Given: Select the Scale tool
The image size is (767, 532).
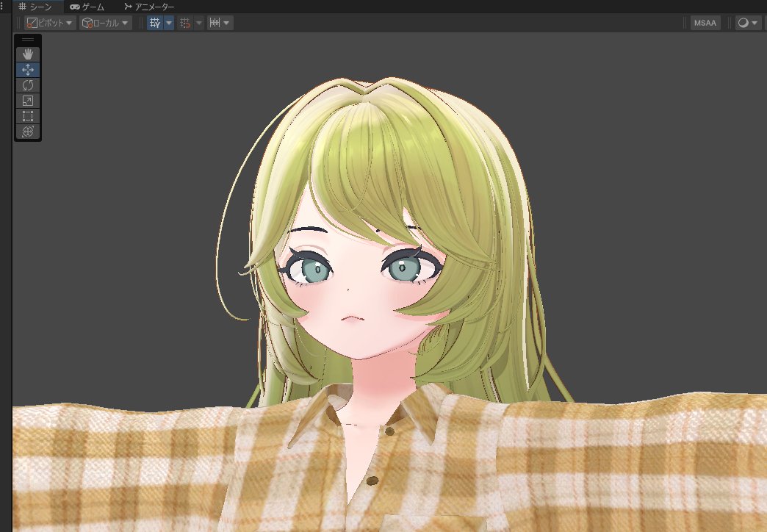Looking at the screenshot, I should pyautogui.click(x=28, y=101).
